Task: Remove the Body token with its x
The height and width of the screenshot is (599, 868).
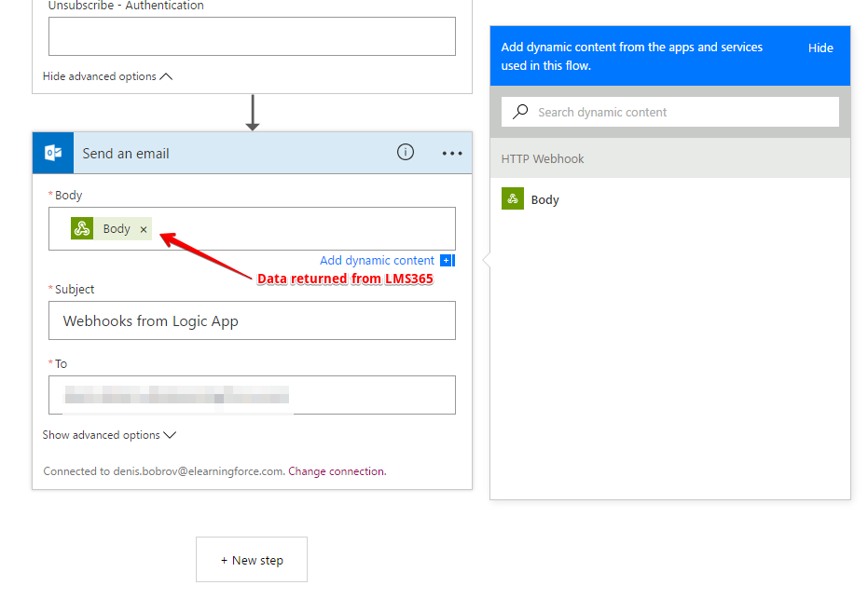Action: point(144,229)
